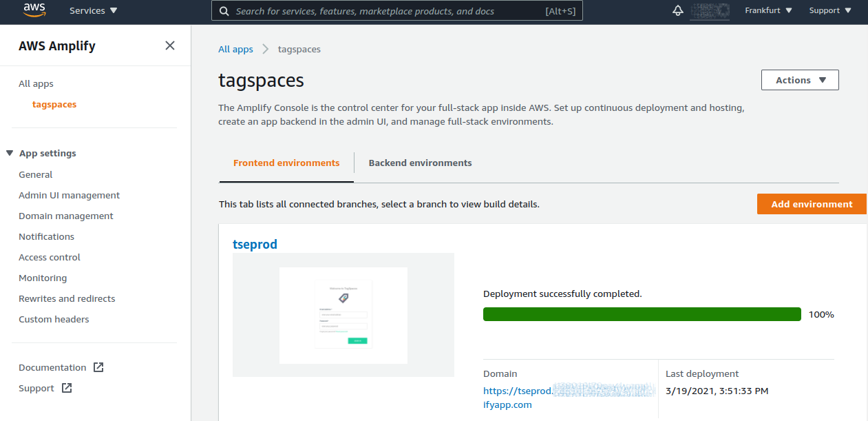Open Domain management in sidebar
Image resolution: width=868 pixels, height=421 pixels.
click(x=66, y=216)
